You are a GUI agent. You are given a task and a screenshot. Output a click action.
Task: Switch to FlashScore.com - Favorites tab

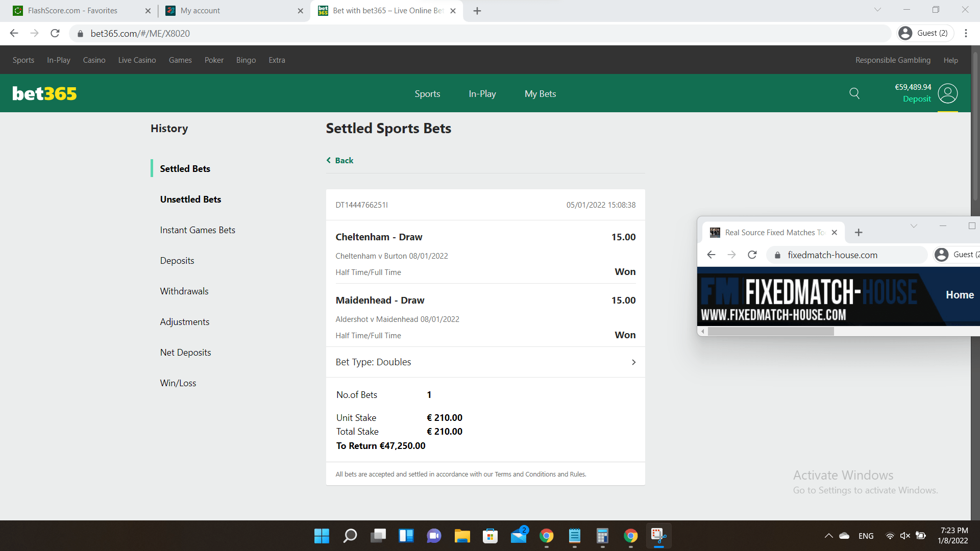[72, 11]
